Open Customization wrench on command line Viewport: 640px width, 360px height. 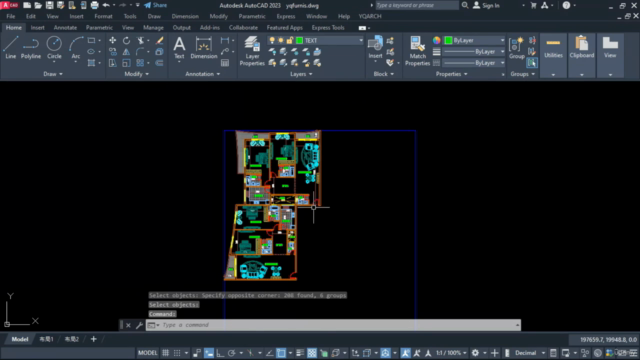139,325
